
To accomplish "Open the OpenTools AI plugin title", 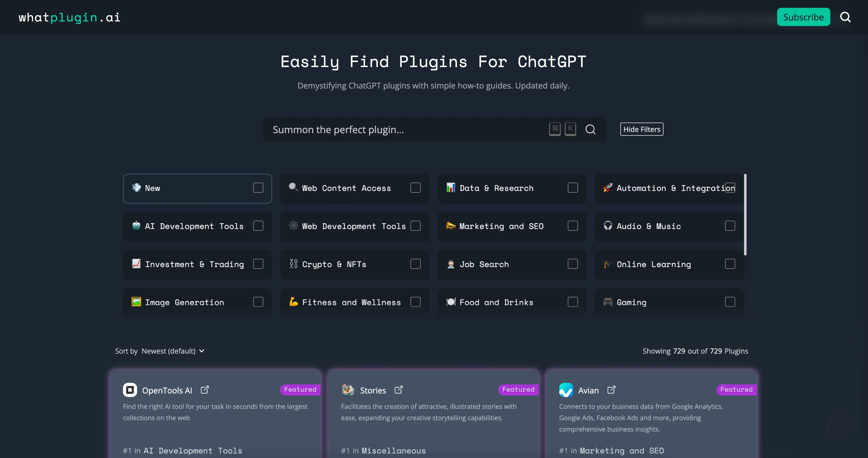I will click(x=167, y=390).
